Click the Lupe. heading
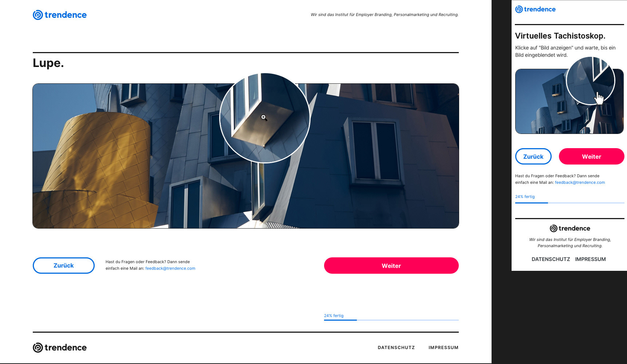The image size is (627, 364). (x=48, y=63)
